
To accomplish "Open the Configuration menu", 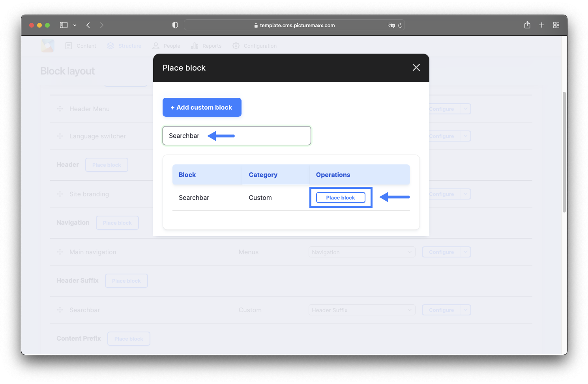I will [260, 46].
